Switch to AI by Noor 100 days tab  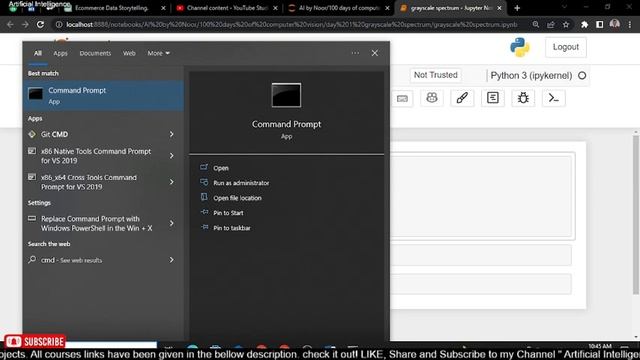click(339, 8)
